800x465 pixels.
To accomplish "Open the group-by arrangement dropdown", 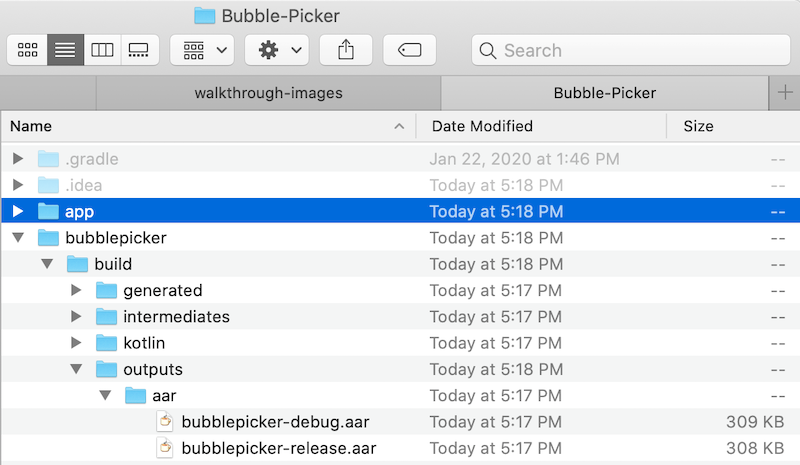I will pyautogui.click(x=203, y=50).
